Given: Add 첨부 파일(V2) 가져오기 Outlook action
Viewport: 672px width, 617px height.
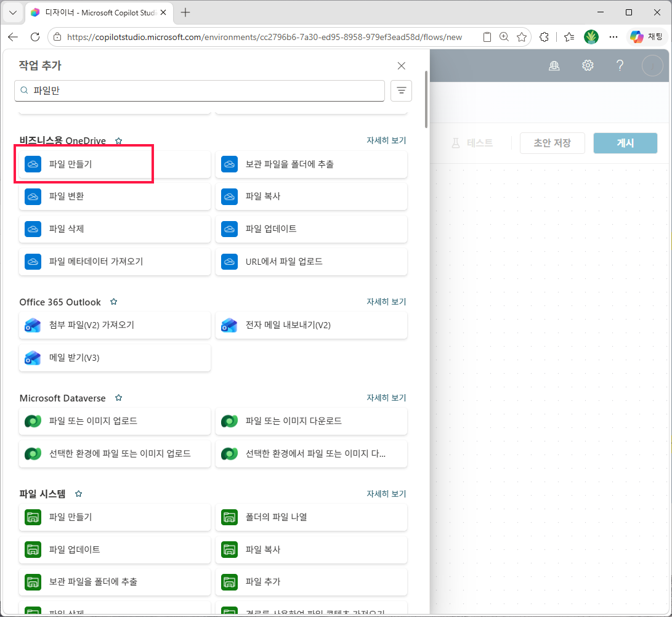Looking at the screenshot, I should point(115,325).
